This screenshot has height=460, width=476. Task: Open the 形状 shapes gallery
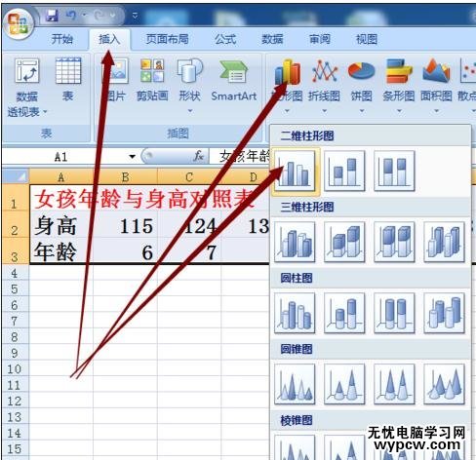point(189,80)
